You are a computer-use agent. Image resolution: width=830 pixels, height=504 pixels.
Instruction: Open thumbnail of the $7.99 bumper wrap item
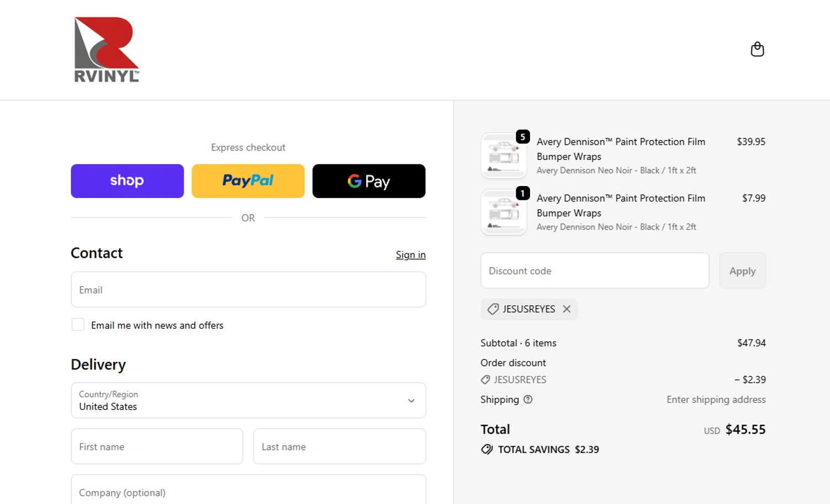504,212
